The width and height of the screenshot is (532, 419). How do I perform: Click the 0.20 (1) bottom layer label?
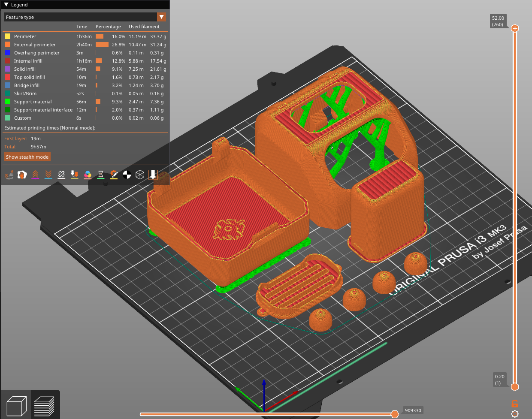coord(500,380)
